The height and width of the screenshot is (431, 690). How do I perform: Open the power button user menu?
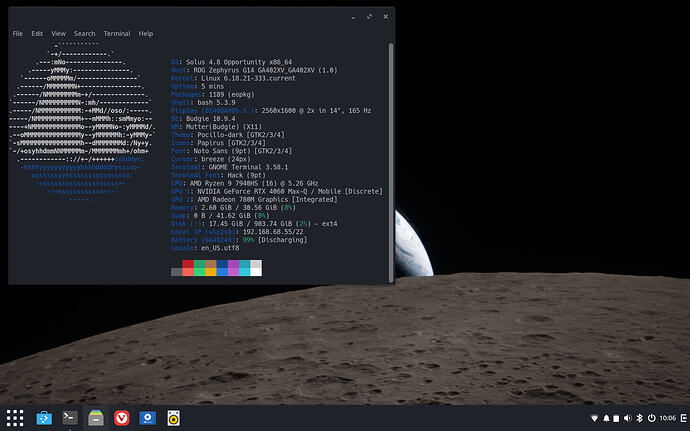pos(652,418)
